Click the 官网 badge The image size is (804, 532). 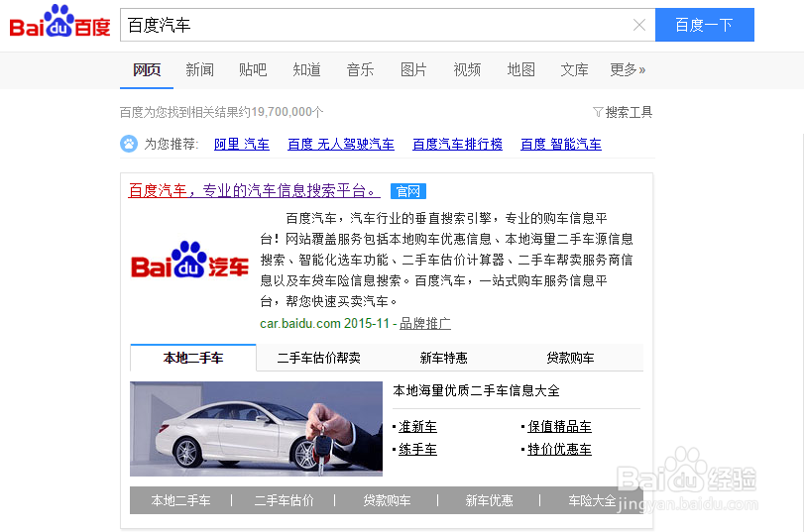tap(408, 191)
